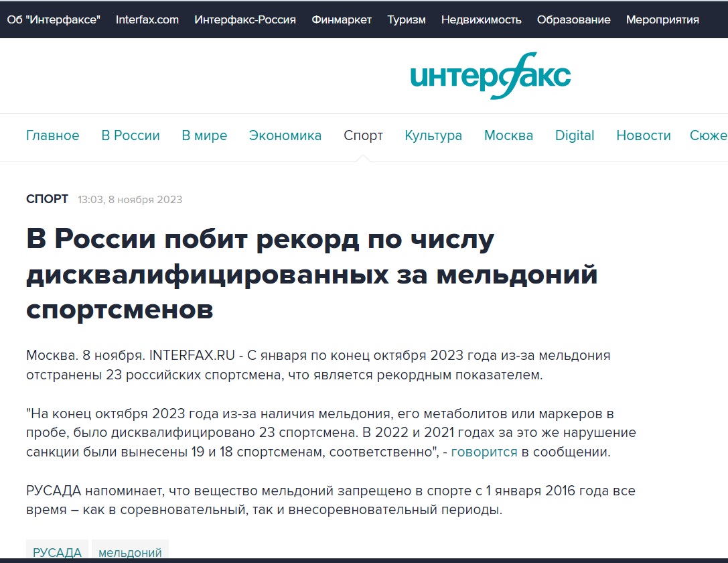This screenshot has width=728, height=563.
Task: Open the Образование link in the top bar
Action: click(x=574, y=19)
